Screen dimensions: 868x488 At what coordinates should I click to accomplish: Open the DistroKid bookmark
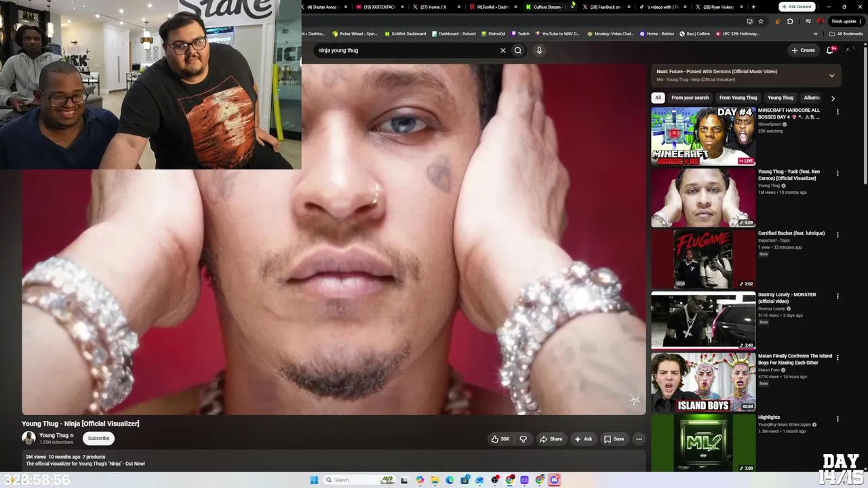(493, 33)
